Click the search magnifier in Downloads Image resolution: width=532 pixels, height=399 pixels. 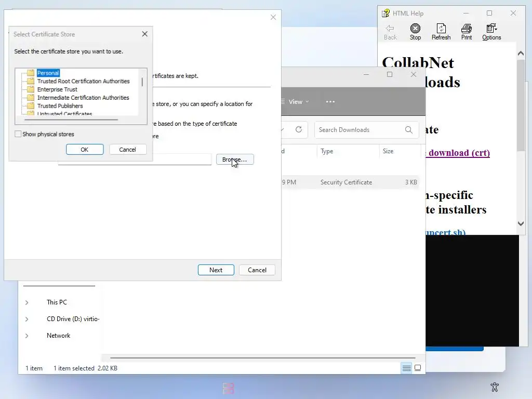point(409,129)
